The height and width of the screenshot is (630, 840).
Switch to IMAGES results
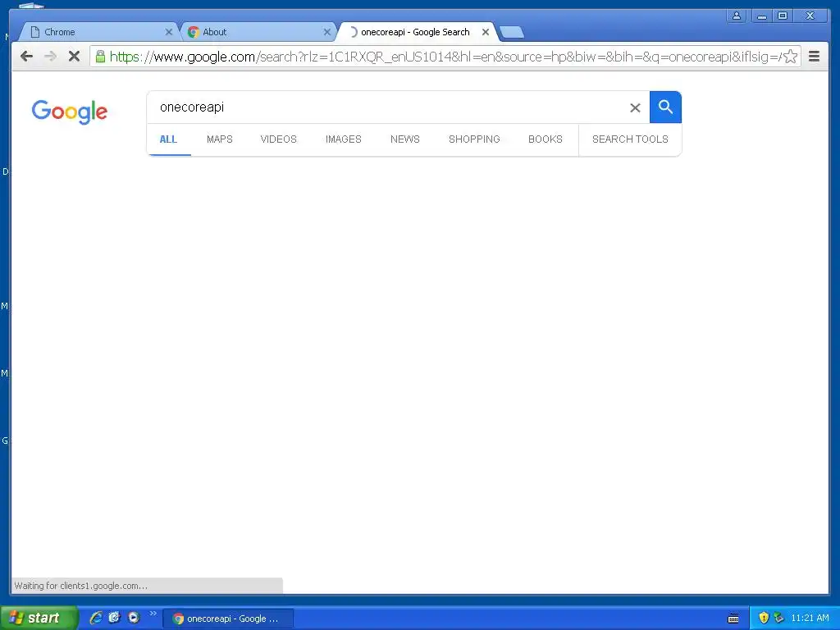[x=344, y=139]
